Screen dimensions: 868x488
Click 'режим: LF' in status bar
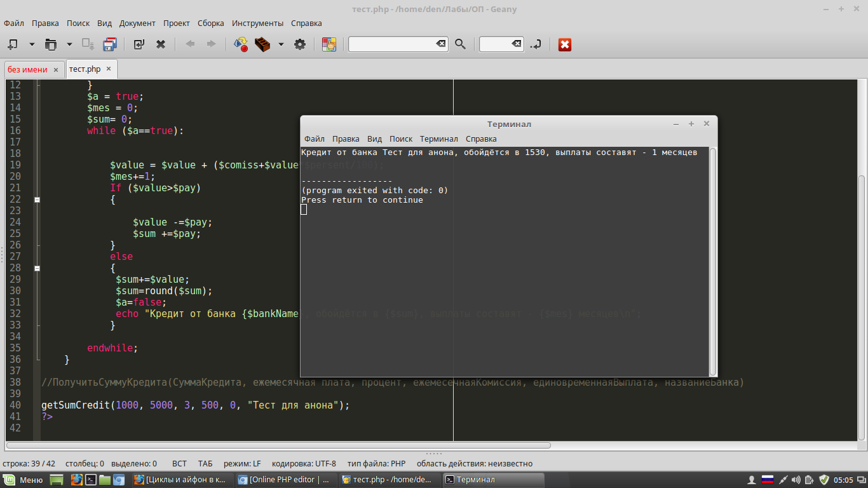242,464
